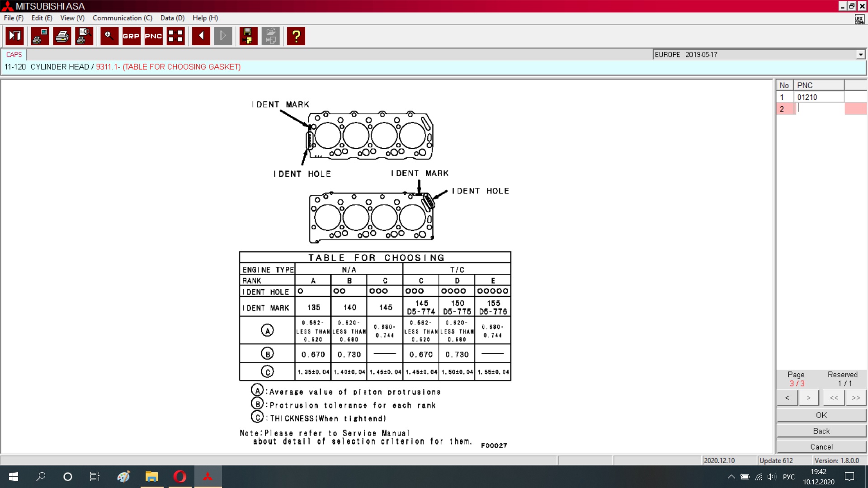The height and width of the screenshot is (488, 868).
Task: Open the Communication (C) menu
Action: (x=122, y=18)
